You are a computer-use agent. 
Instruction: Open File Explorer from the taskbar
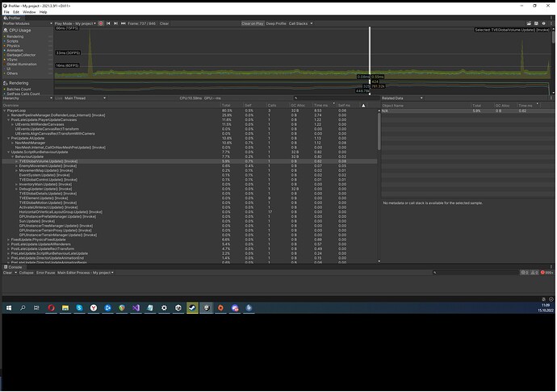pyautogui.click(x=65, y=308)
